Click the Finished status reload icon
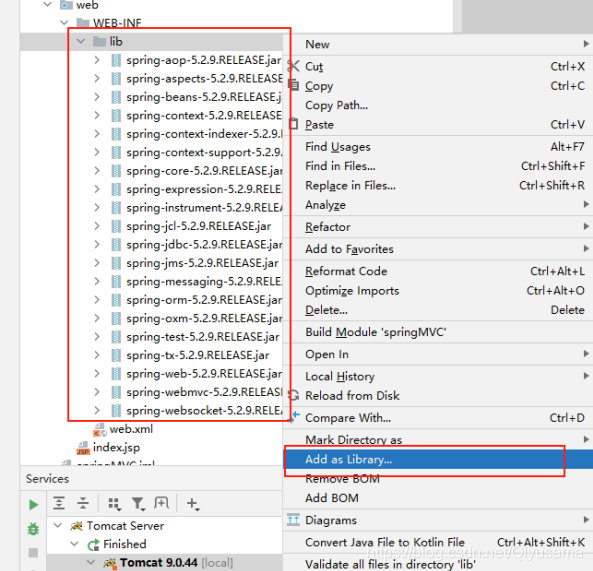The width and height of the screenshot is (593, 571). 93,545
